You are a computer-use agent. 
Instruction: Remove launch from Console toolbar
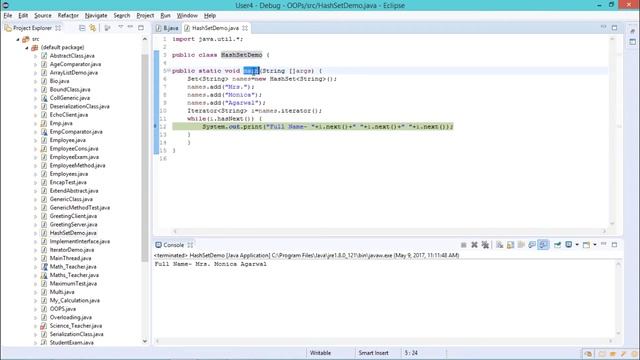click(474, 245)
